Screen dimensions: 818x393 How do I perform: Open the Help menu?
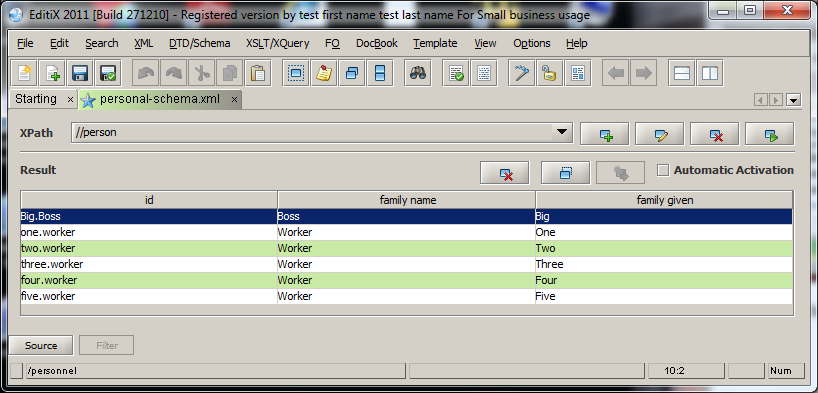[576, 43]
